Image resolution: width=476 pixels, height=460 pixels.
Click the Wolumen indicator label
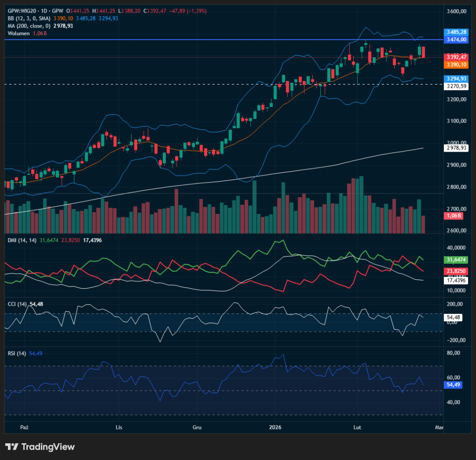tap(19, 33)
